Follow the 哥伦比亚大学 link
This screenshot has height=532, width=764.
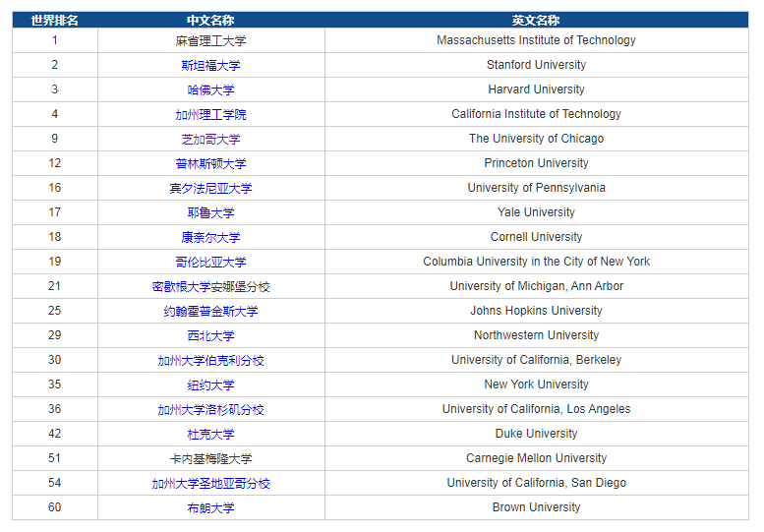[210, 262]
